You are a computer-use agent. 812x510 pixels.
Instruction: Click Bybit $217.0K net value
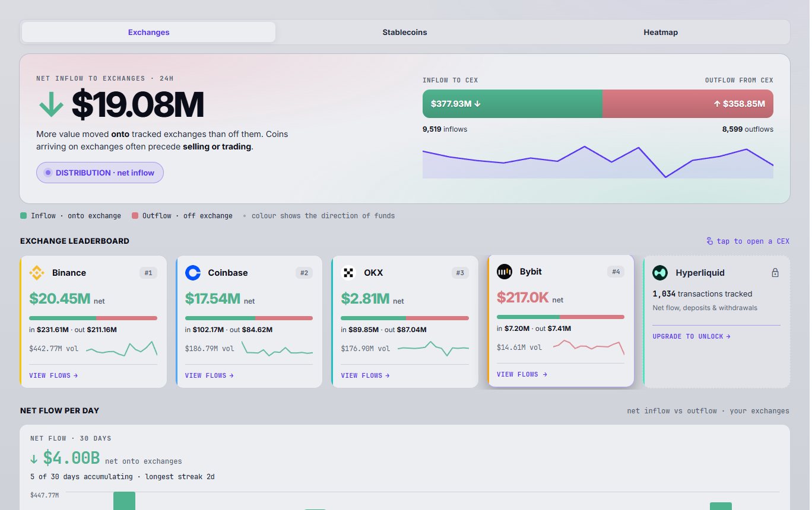click(x=523, y=297)
